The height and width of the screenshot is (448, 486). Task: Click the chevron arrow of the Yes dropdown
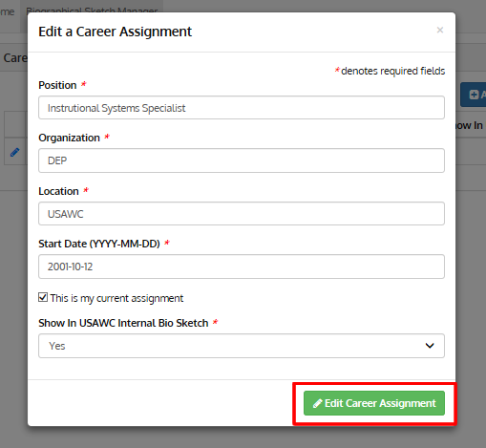click(x=430, y=346)
